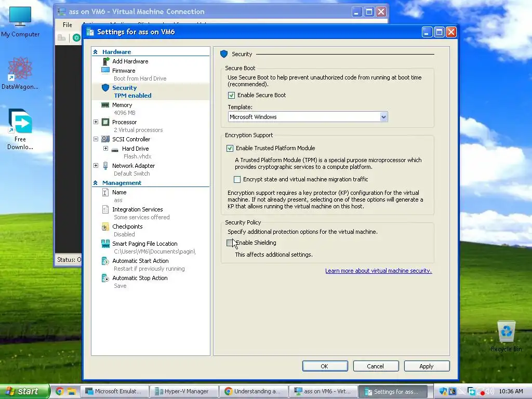
Task: Click the OK button
Action: point(325,366)
